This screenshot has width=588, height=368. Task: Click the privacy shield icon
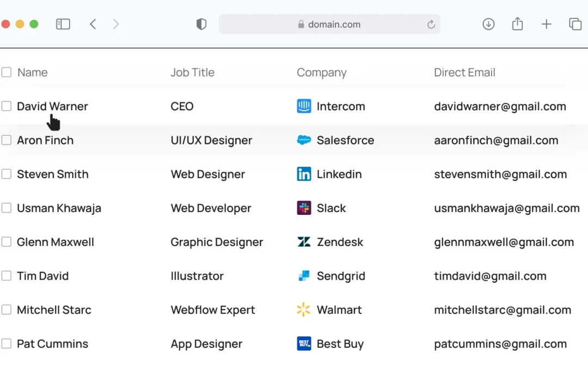point(201,24)
